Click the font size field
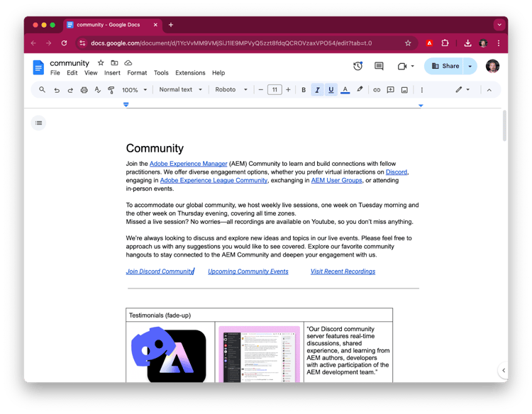Screen dimensions: 532x414 (275, 90)
